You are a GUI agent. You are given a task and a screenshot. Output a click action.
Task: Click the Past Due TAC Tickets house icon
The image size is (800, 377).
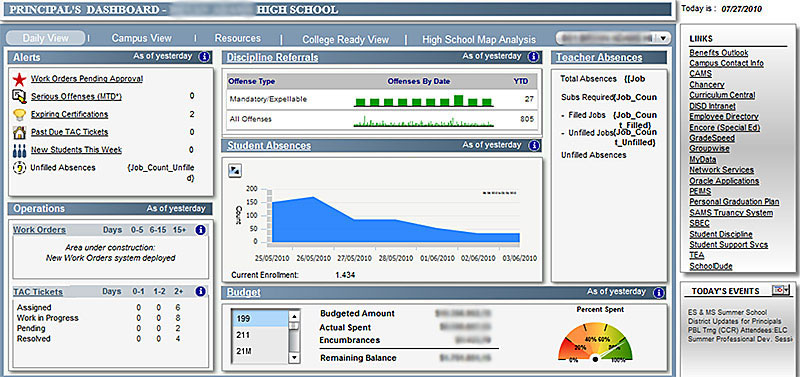click(19, 132)
